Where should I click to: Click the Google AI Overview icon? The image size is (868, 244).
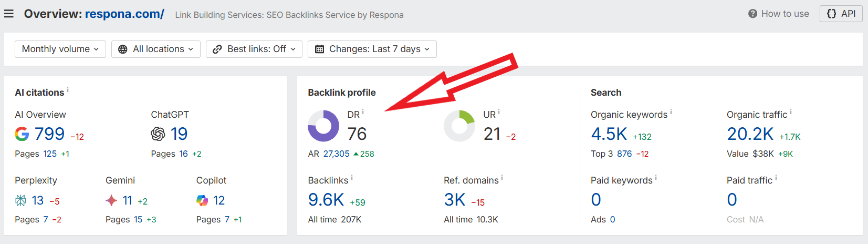coord(22,134)
